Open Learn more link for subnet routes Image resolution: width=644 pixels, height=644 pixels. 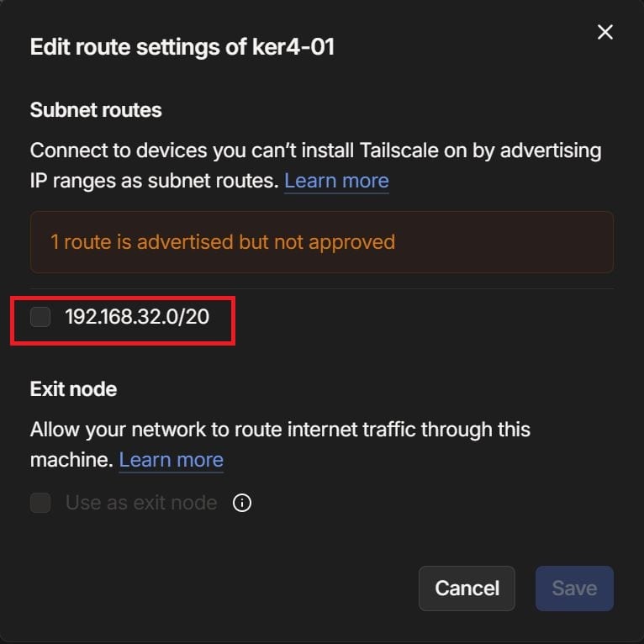pos(336,181)
